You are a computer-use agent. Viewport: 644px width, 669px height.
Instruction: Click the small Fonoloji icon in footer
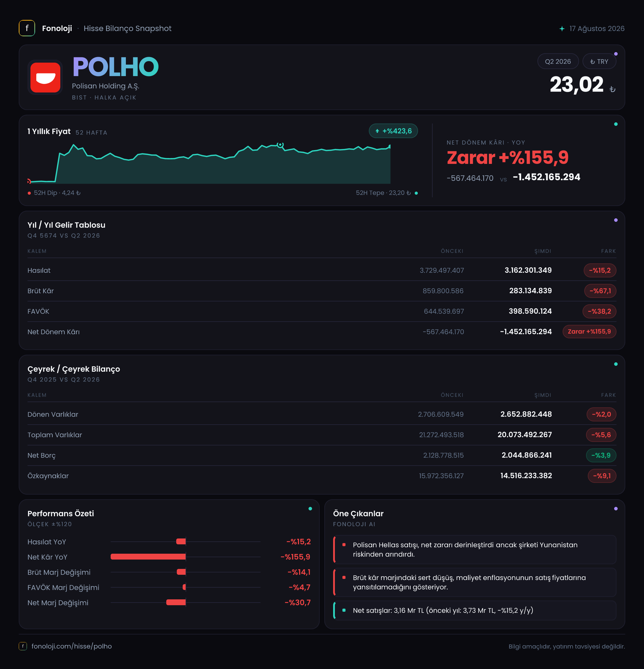pos(23,646)
